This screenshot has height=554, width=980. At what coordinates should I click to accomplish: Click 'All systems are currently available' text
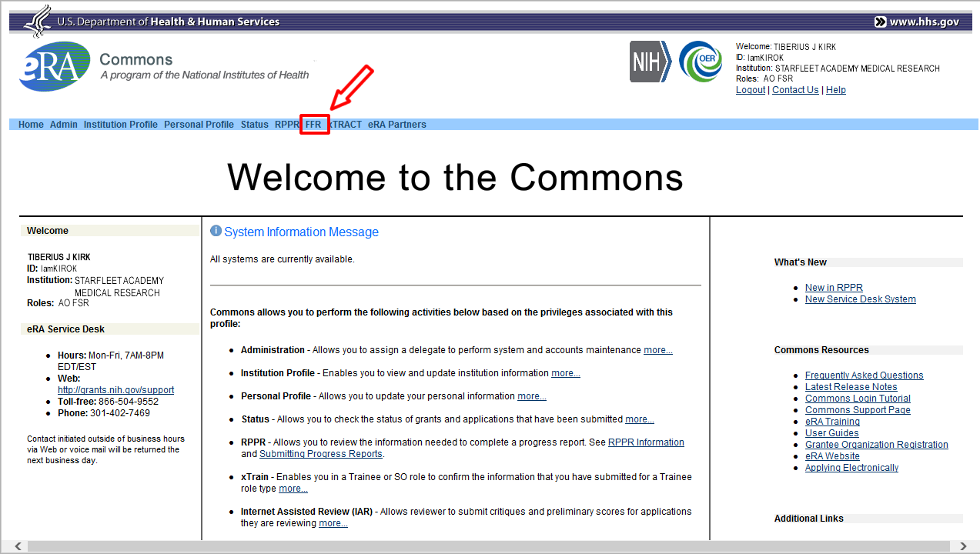click(283, 259)
